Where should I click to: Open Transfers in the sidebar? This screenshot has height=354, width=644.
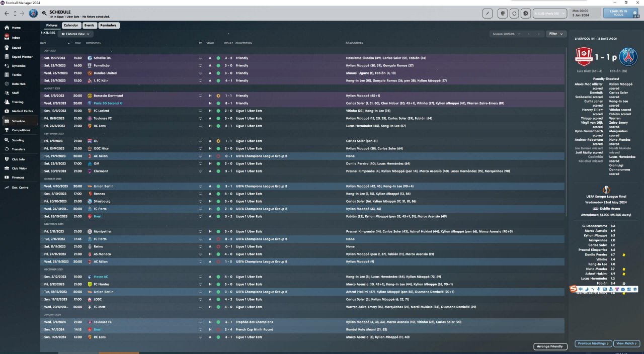click(18, 149)
